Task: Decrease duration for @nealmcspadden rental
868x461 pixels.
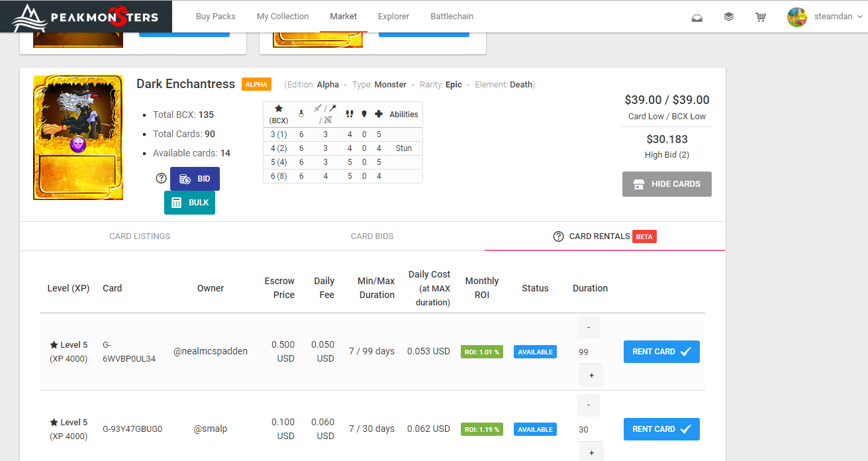Action: coord(589,328)
